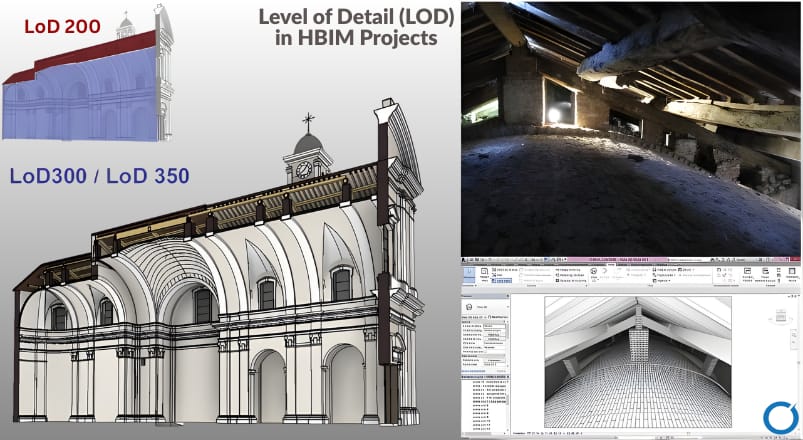803x440 pixels.
Task: Click the ViewCube in the 3D view
Action: 781,316
